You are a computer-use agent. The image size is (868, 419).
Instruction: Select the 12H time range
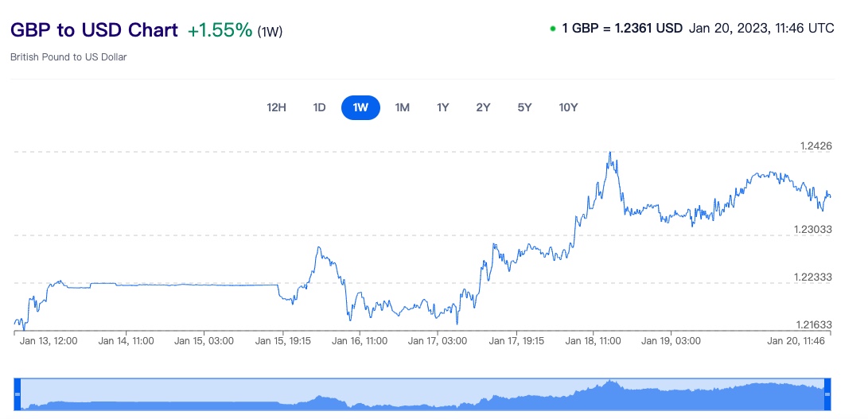point(276,107)
